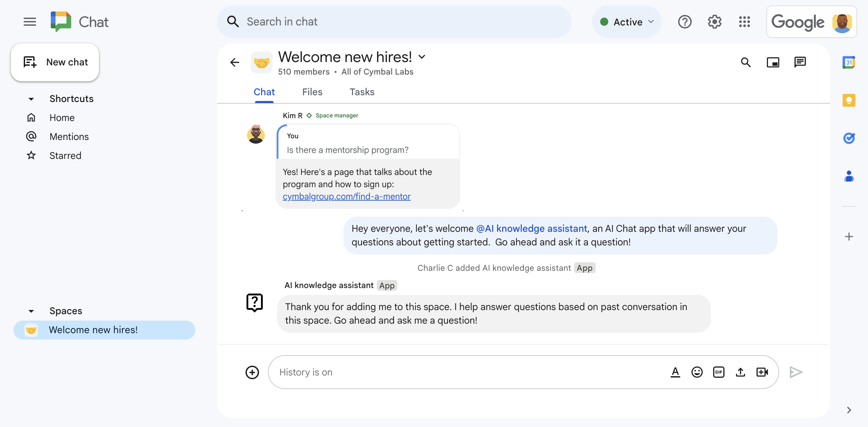
Task: Click the search icon in chat header
Action: click(x=747, y=61)
